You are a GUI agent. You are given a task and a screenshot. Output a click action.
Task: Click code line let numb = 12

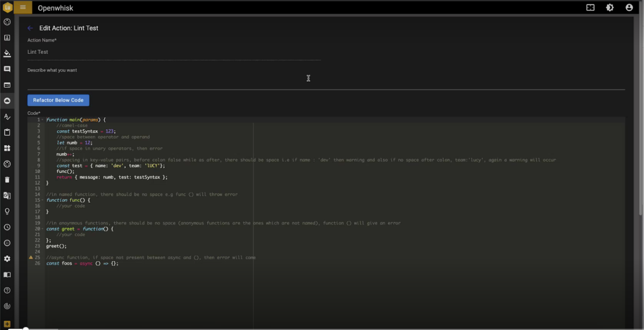74,143
